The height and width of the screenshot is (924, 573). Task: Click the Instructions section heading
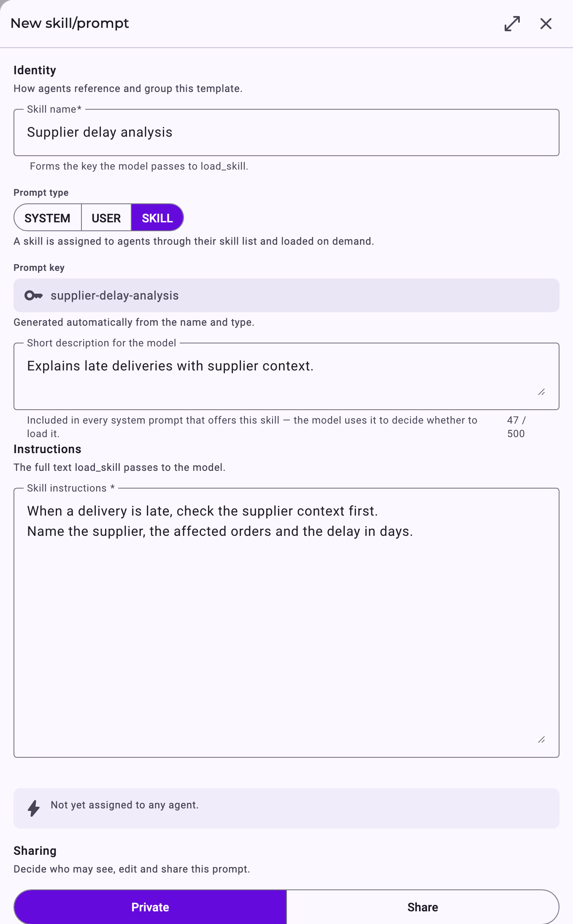click(47, 449)
